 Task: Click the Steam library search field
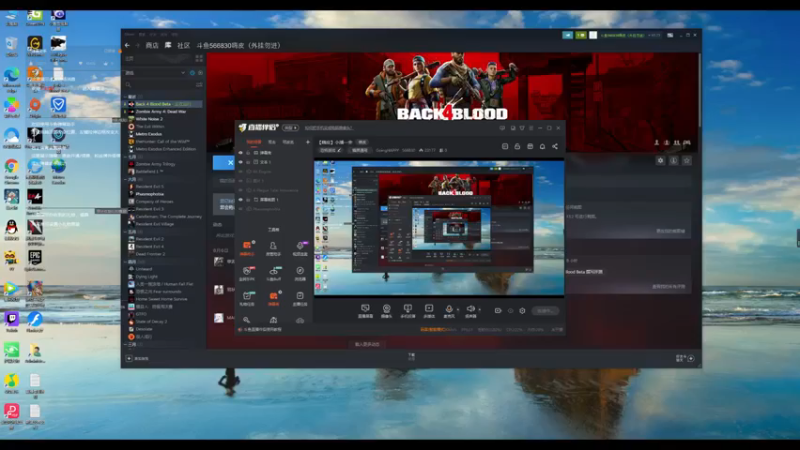click(159, 85)
